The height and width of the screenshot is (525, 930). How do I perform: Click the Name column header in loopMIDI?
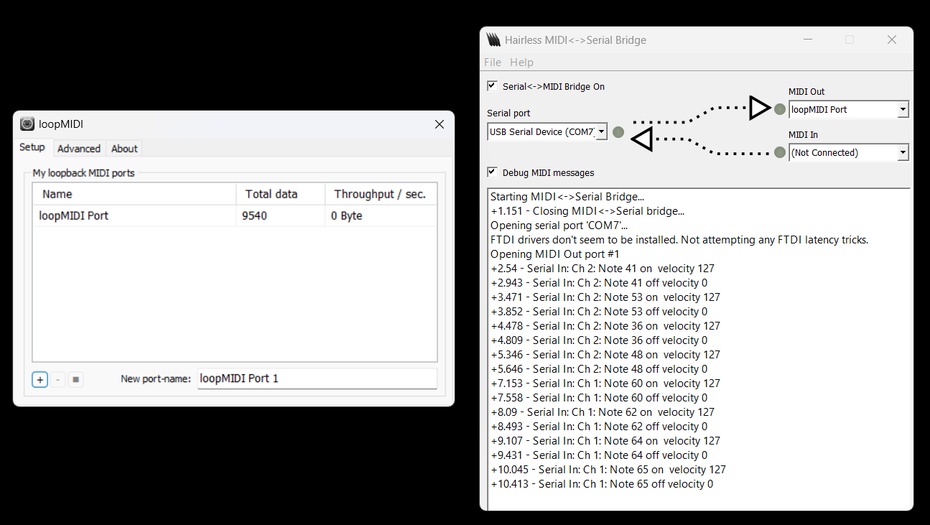pyautogui.click(x=135, y=194)
